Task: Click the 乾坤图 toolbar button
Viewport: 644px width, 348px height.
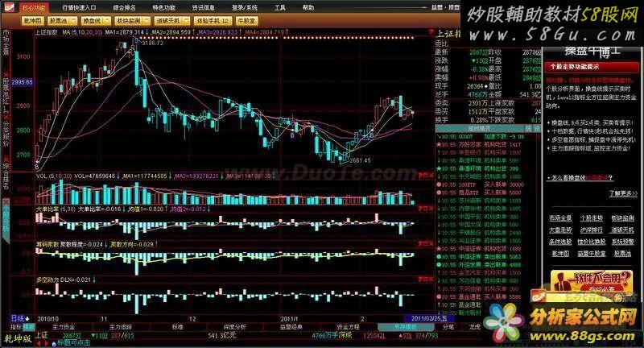Action: pyautogui.click(x=32, y=21)
